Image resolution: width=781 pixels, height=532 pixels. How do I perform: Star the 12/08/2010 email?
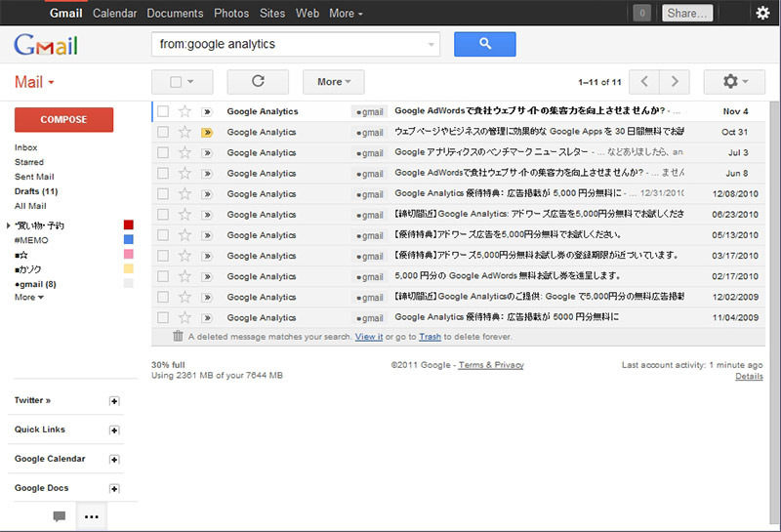click(185, 194)
